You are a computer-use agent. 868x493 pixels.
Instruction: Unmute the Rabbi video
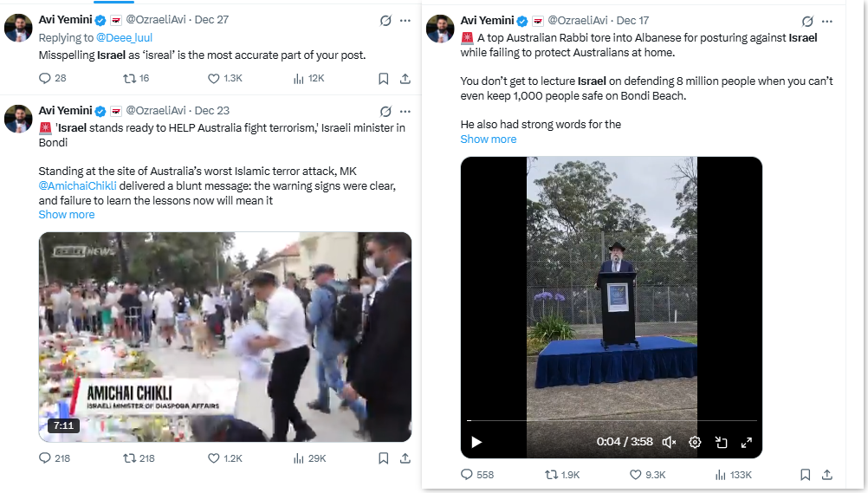[669, 442]
